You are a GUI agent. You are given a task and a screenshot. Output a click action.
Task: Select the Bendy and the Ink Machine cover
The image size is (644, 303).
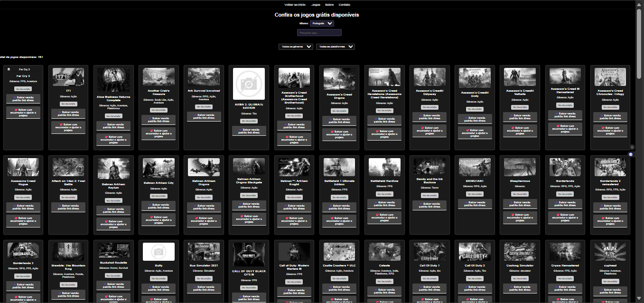tap(429, 166)
